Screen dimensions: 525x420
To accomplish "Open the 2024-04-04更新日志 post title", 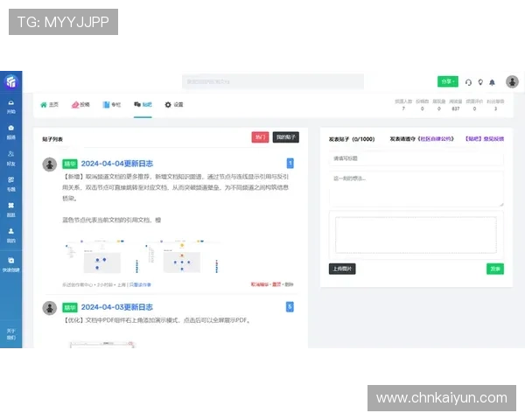I will tap(117, 164).
